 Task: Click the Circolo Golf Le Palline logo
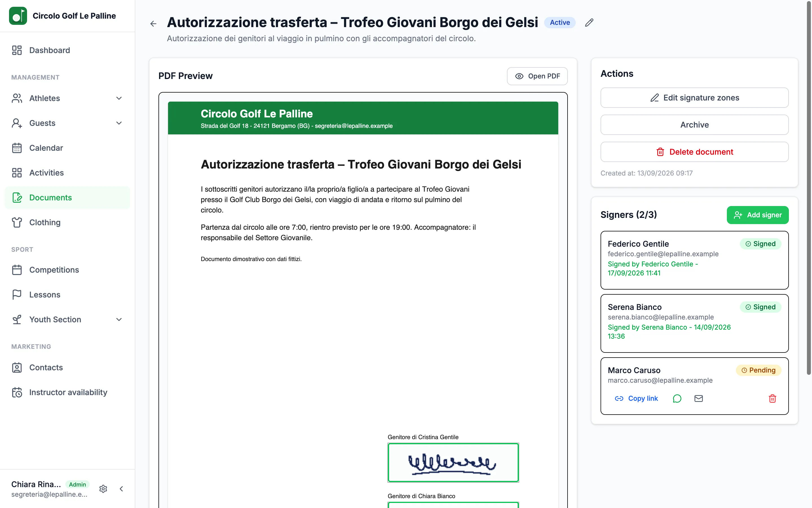click(18, 16)
